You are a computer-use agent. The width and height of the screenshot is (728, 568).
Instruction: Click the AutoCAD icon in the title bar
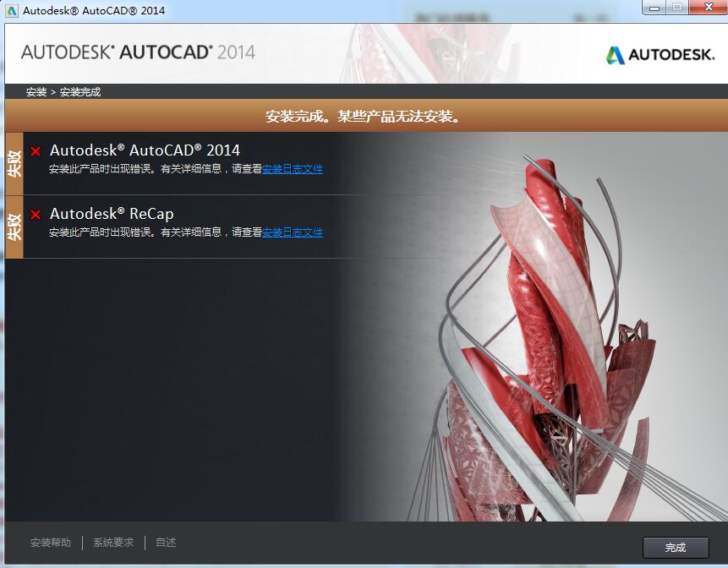12,11
